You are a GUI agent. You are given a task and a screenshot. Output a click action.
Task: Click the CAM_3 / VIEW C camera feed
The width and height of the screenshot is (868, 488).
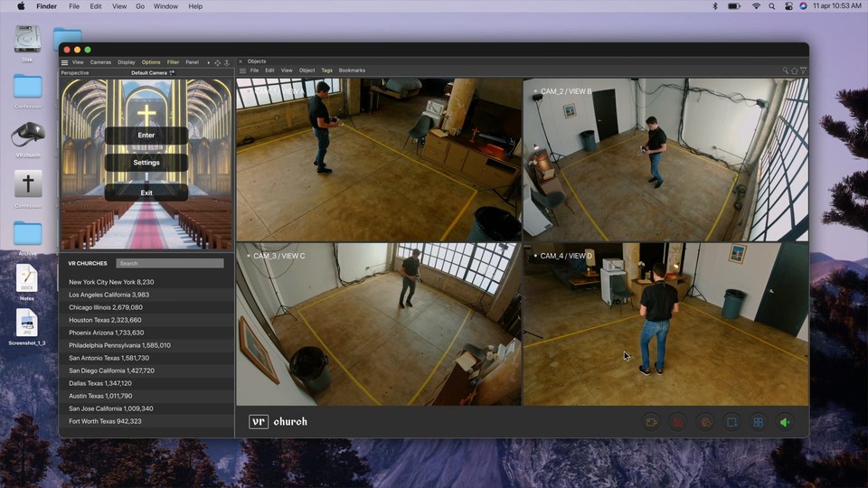379,324
